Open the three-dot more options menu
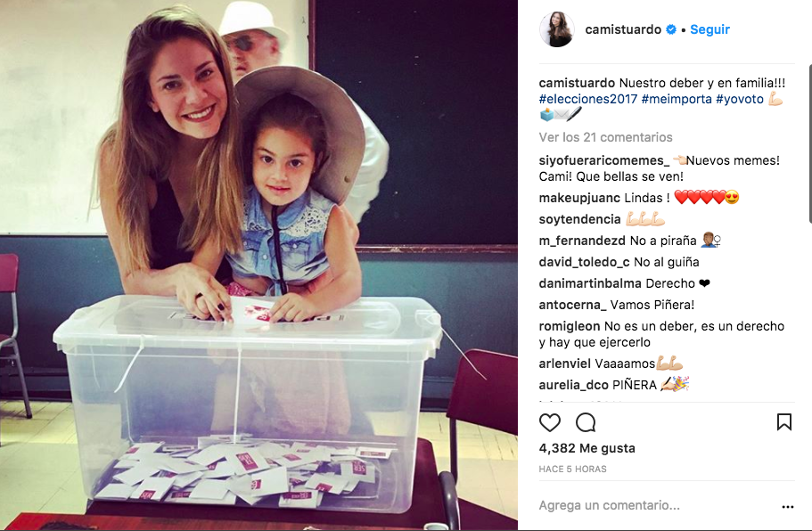The height and width of the screenshot is (531, 812). click(788, 507)
